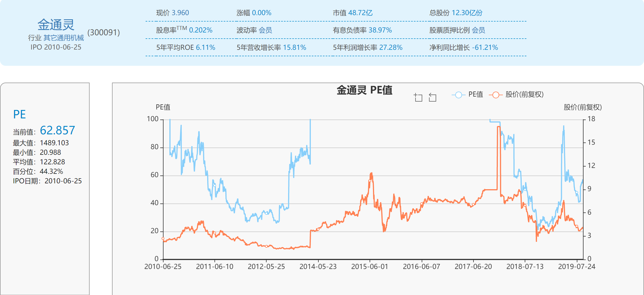Image resolution: width=644 pixels, height=295 pixels.
Task: Open the 其它通用机械 industry link
Action: [64, 38]
